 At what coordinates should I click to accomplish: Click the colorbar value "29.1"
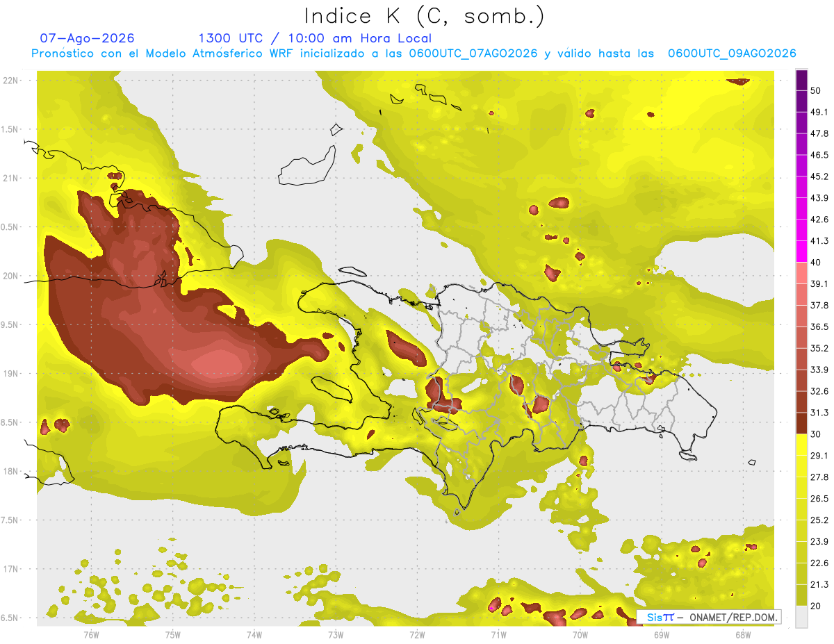click(819, 456)
